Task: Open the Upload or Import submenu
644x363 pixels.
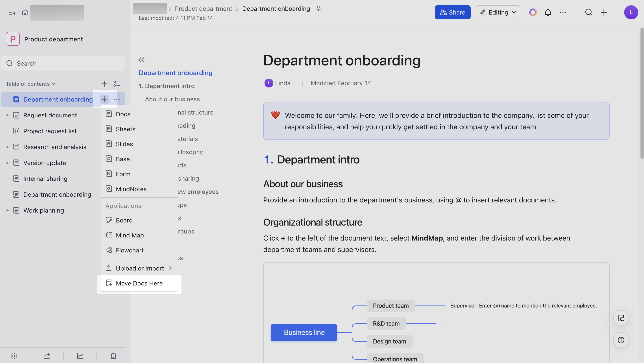Action: pos(139,268)
